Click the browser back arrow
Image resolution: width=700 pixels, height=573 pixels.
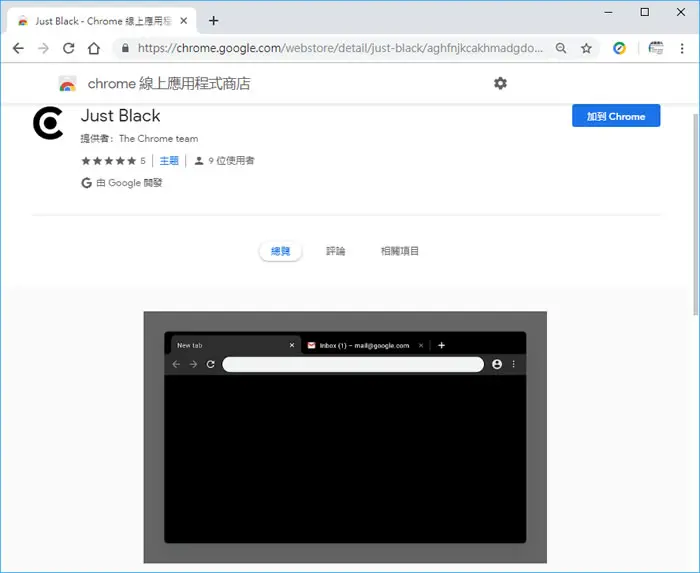tap(18, 48)
